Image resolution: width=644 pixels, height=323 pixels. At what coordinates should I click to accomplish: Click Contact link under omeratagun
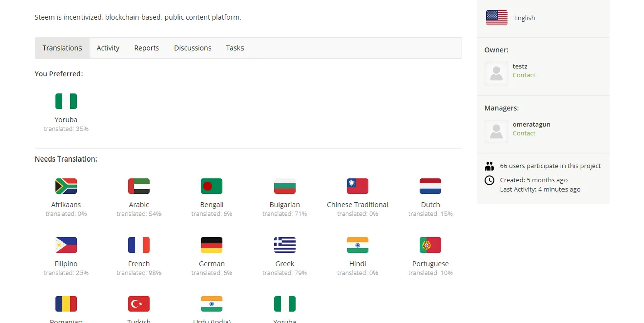pos(524,133)
